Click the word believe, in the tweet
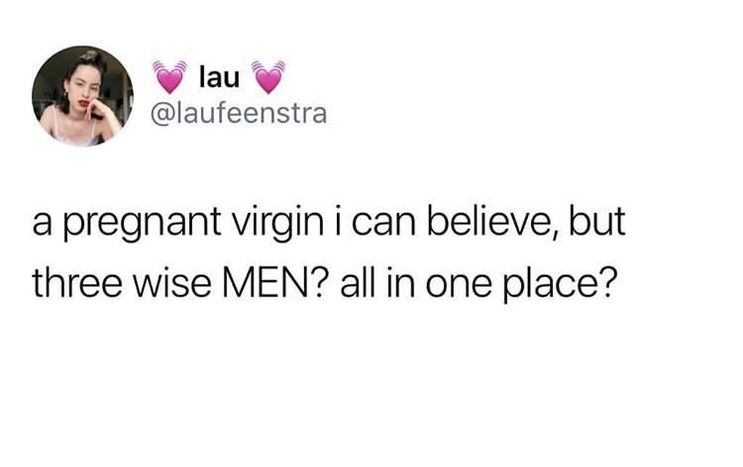Viewport: 743px width, 467px height. coord(492,222)
